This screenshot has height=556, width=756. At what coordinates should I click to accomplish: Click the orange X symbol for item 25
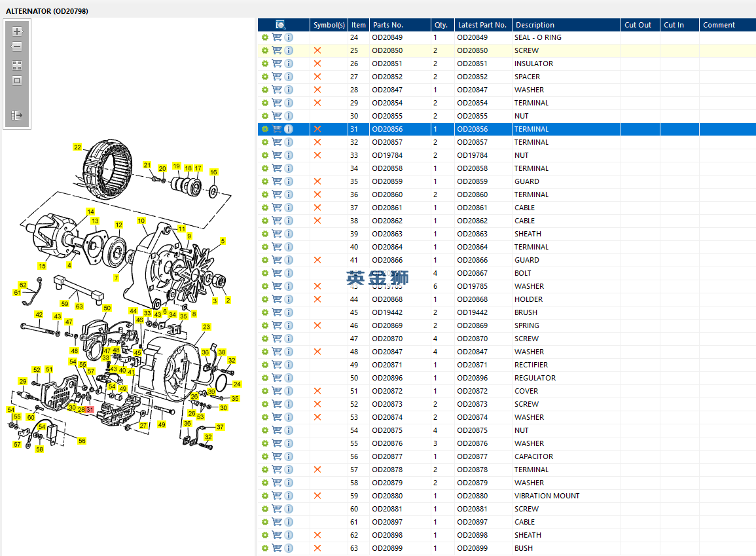[x=317, y=50]
